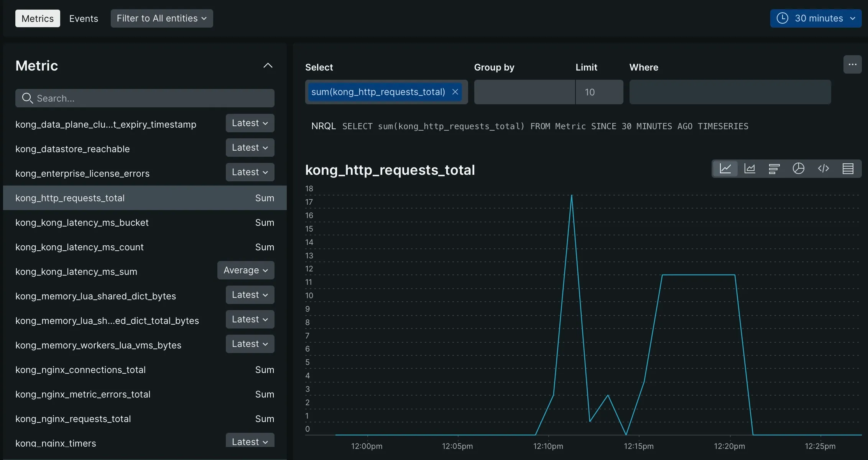Viewport: 868px width, 460px height.
Task: Select the line chart view icon
Action: (x=725, y=169)
